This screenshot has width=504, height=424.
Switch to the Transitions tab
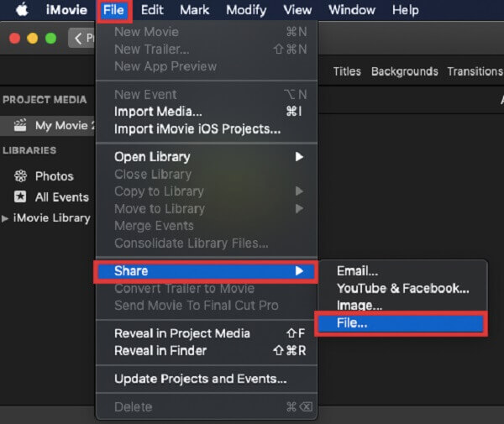pyautogui.click(x=475, y=71)
